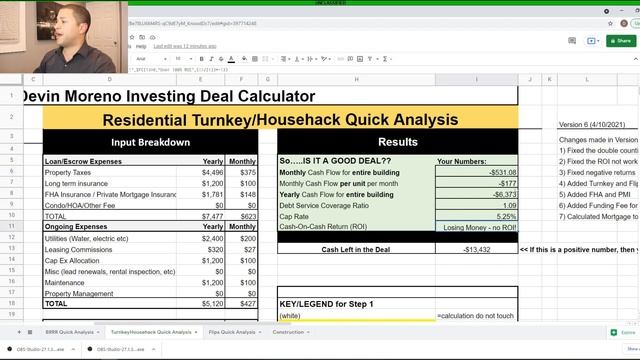Image resolution: width=640 pixels, height=360 pixels.
Task: Switch to Flips Quick Analysis tab
Action: click(x=232, y=332)
